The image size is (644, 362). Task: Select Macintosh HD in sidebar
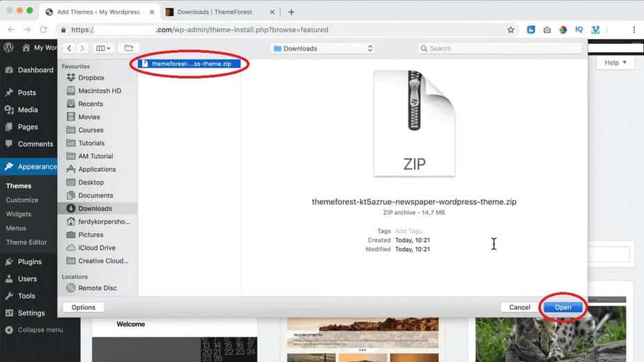click(x=99, y=90)
